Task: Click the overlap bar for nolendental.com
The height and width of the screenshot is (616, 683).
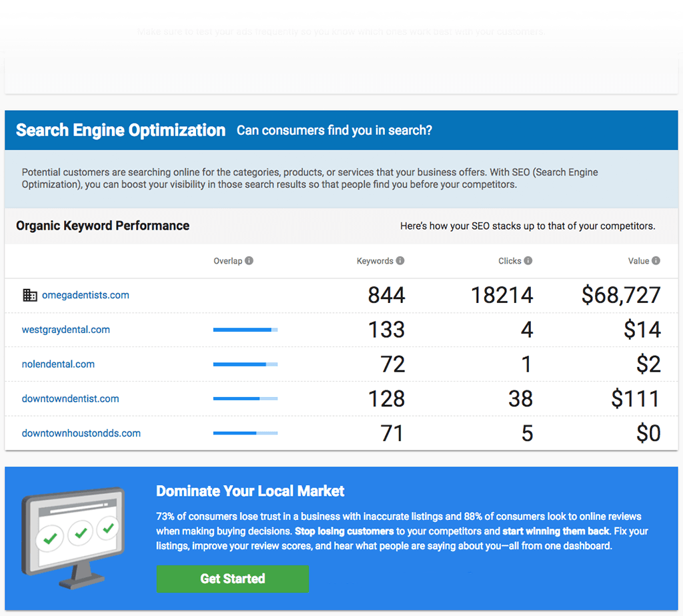Action: 245,364
